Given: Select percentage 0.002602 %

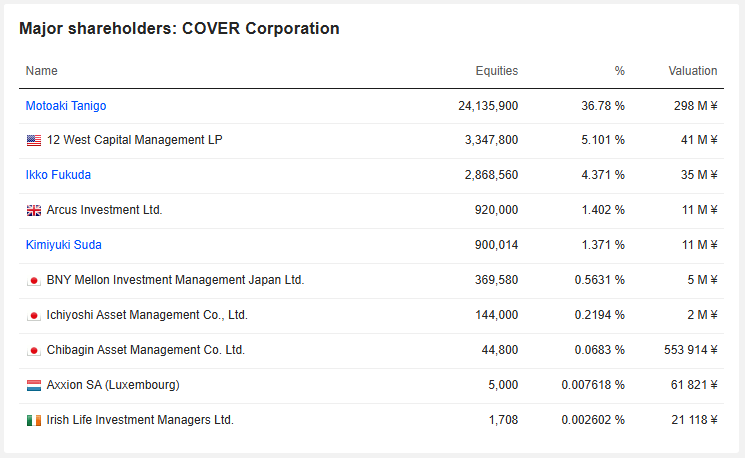Looking at the screenshot, I should tap(593, 420).
